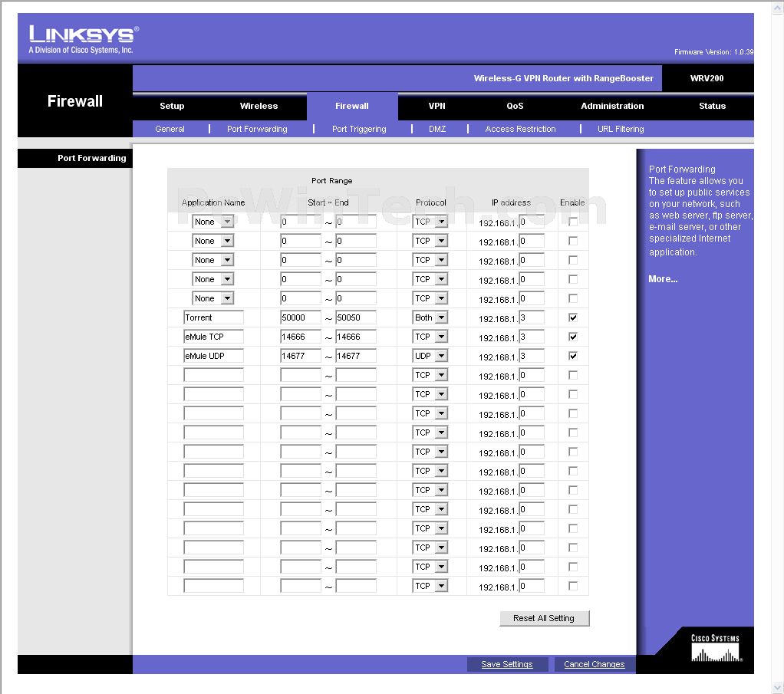Open the QoS tab

(x=515, y=106)
